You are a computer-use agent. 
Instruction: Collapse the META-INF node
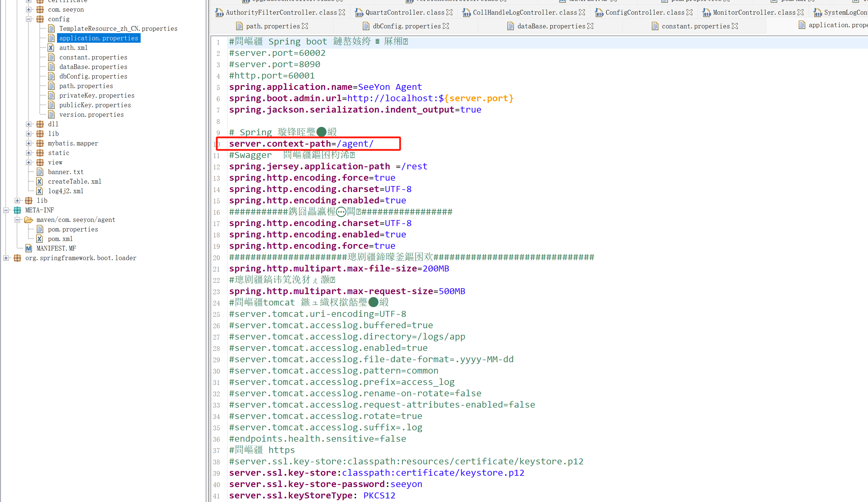pyautogui.click(x=6, y=210)
